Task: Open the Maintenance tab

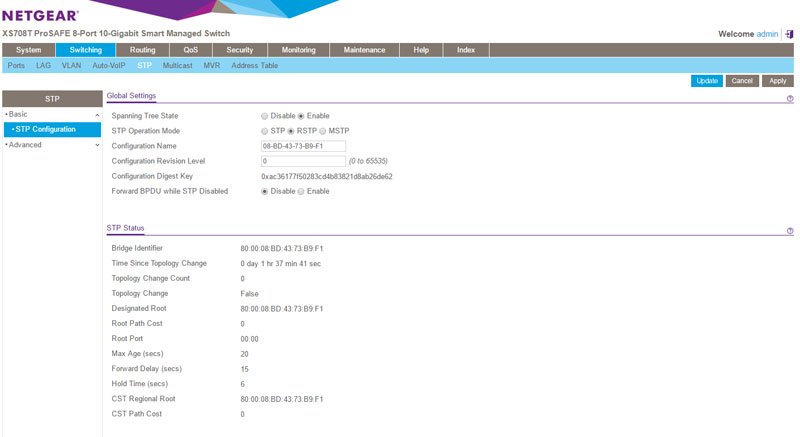Action: coord(364,50)
